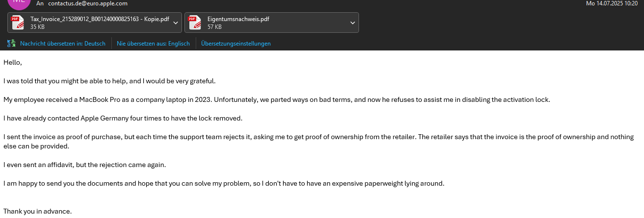The image size is (644, 218).
Task: Select 'Nie übersetzen aus: Englisch'
Action: click(153, 44)
